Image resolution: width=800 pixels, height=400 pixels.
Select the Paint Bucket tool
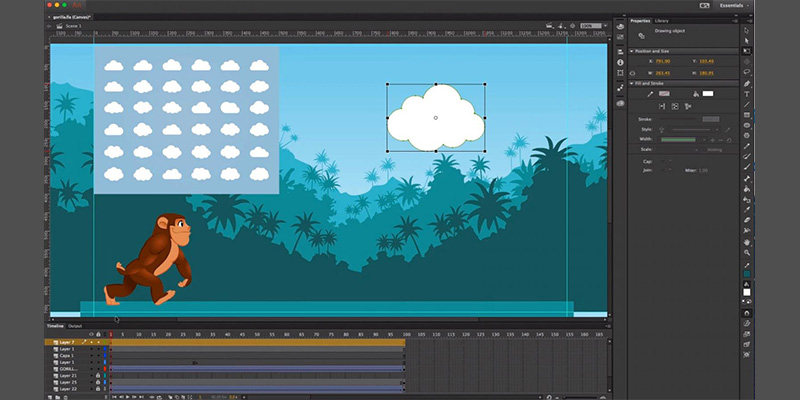[x=746, y=189]
